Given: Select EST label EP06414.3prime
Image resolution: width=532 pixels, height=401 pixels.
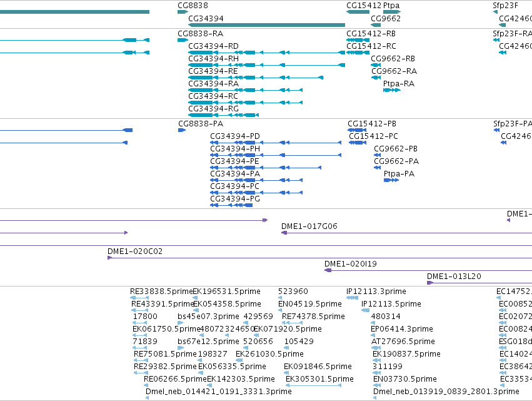Looking at the screenshot, I should click(x=402, y=329).
